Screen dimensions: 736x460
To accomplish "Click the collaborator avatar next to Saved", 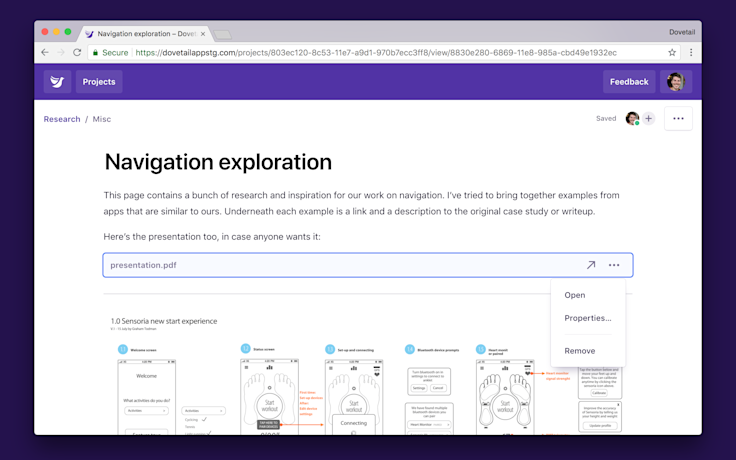I will click(632, 118).
